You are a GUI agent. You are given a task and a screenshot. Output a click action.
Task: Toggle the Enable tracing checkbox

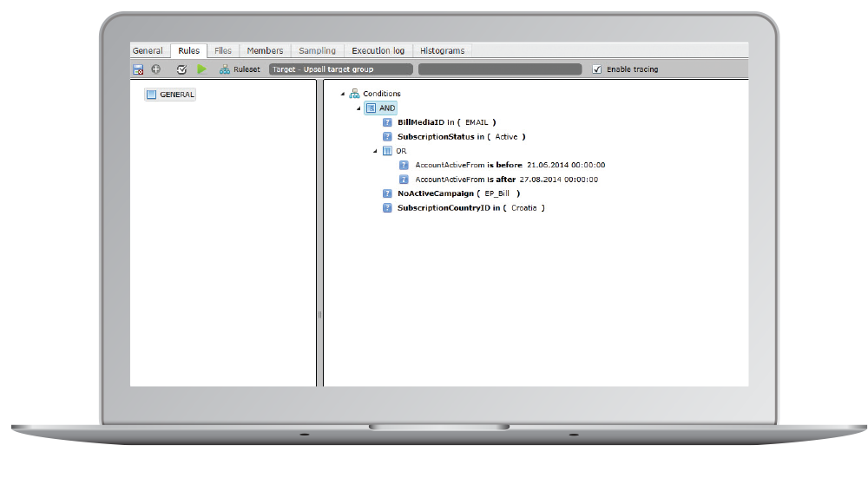pyautogui.click(x=597, y=69)
